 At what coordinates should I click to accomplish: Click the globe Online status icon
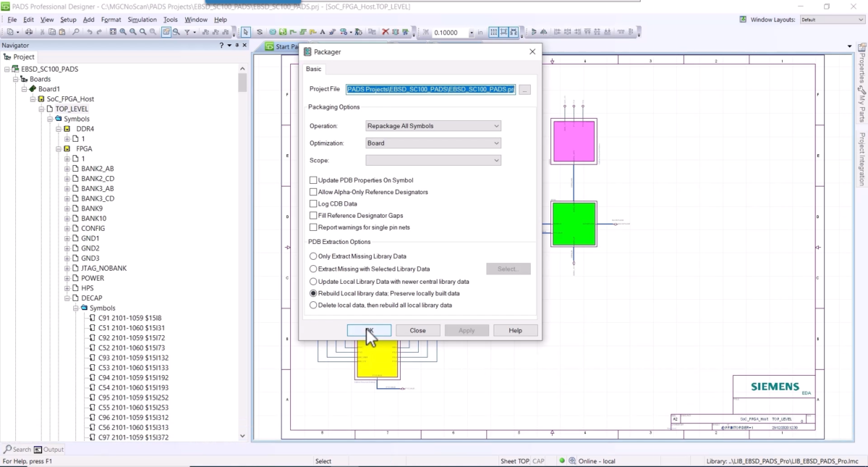pyautogui.click(x=572, y=460)
